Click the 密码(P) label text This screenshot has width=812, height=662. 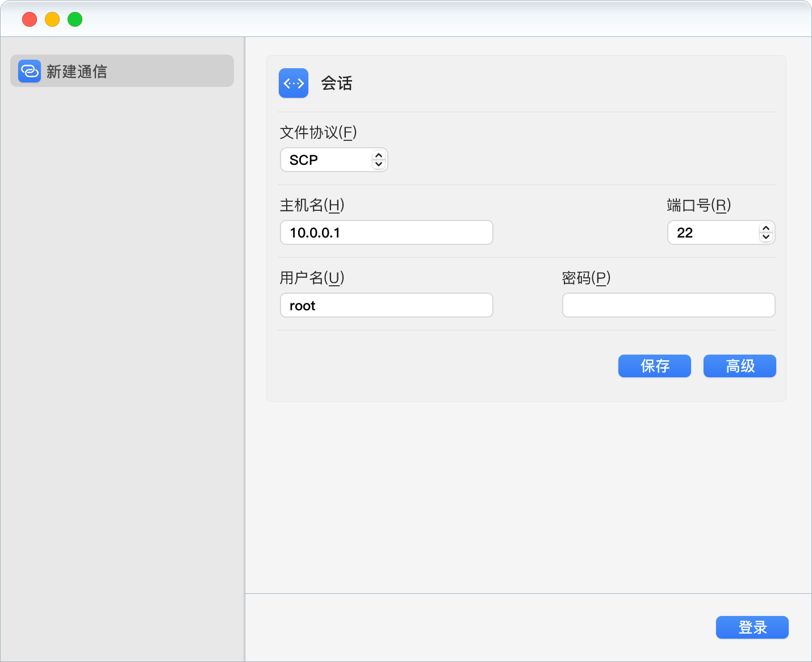pos(586,278)
